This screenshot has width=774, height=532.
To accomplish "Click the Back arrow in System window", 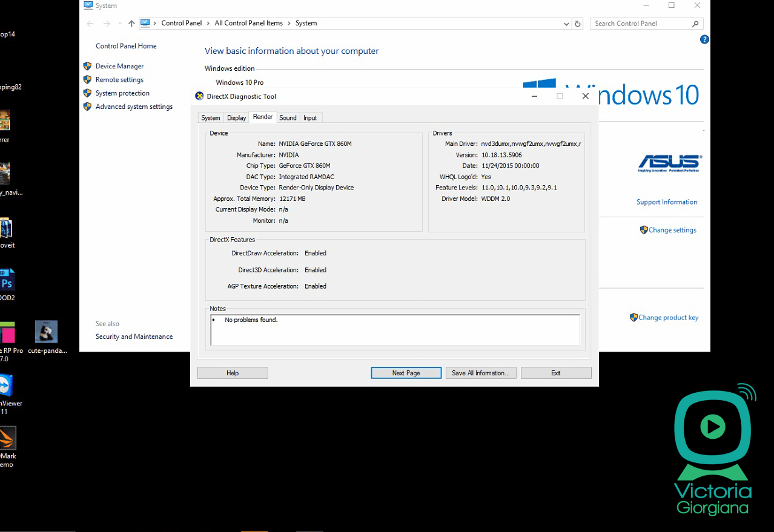I will point(90,24).
